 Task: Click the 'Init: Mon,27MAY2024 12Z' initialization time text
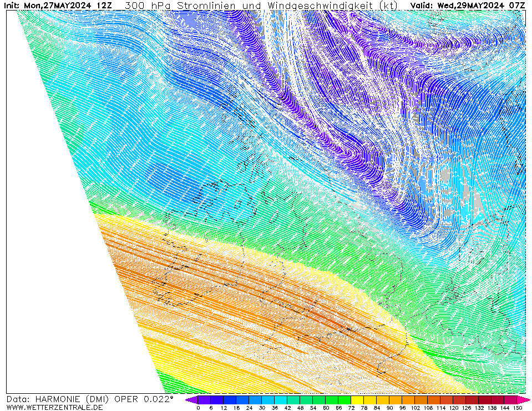pyautogui.click(x=57, y=5)
